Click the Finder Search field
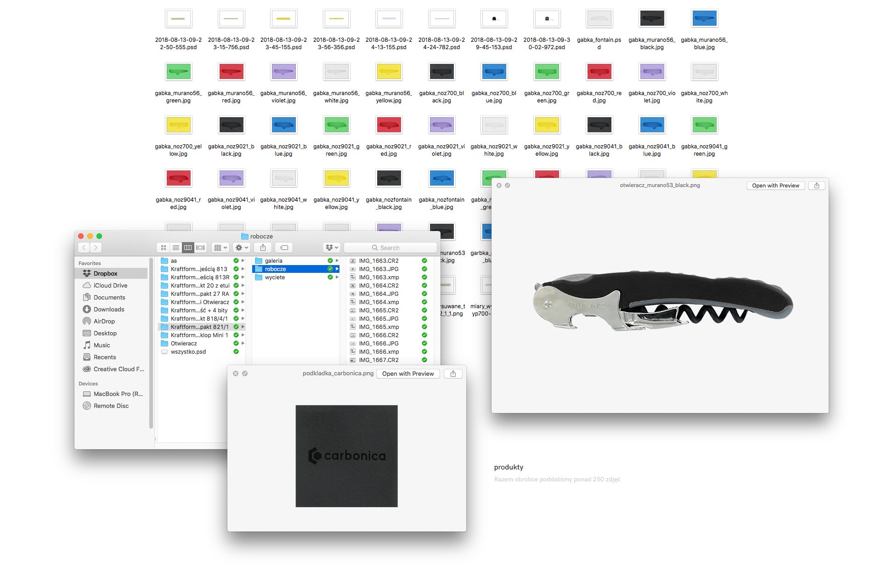The width and height of the screenshot is (882, 588). click(390, 248)
